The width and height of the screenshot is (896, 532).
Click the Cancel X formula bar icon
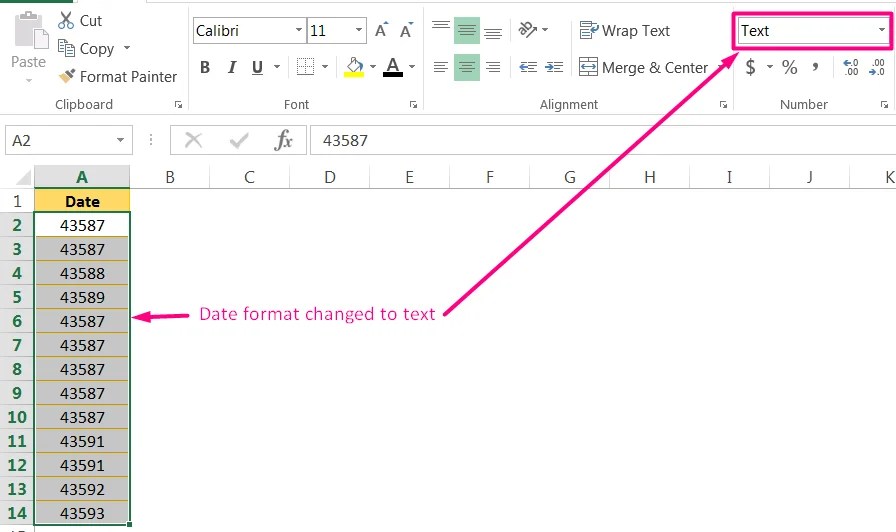194,140
